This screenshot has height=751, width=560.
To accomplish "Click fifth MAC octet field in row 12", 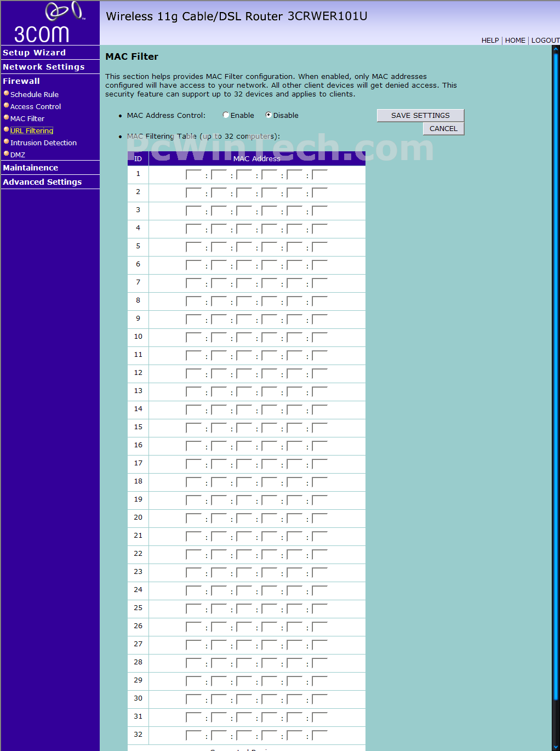I will 295,374.
